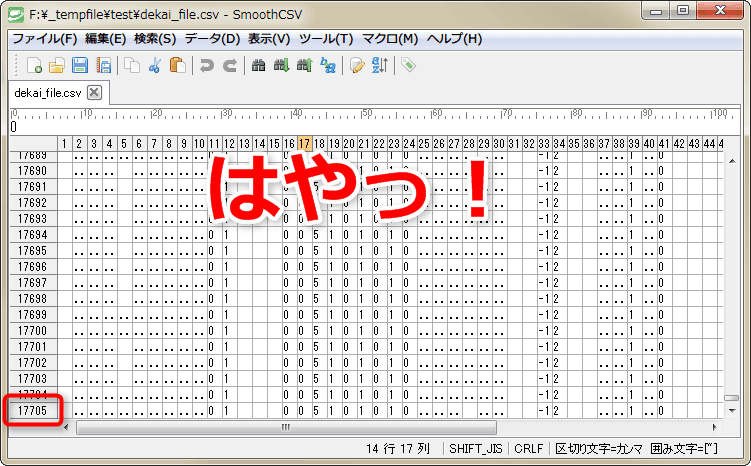
Task: Click the tag icon in the toolbar
Action: (408, 65)
